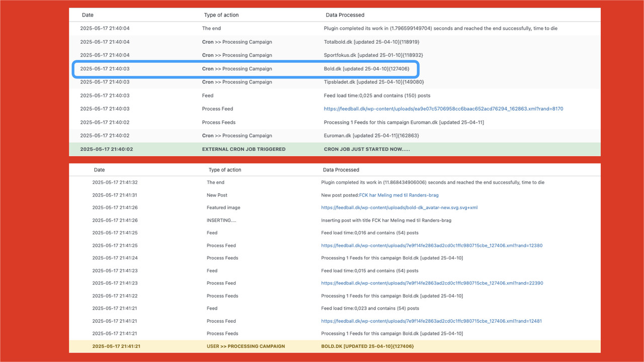Select 'Feed load time:0,023 and contains (54) posts'
This screenshot has width=644, height=362.
pos(370,308)
